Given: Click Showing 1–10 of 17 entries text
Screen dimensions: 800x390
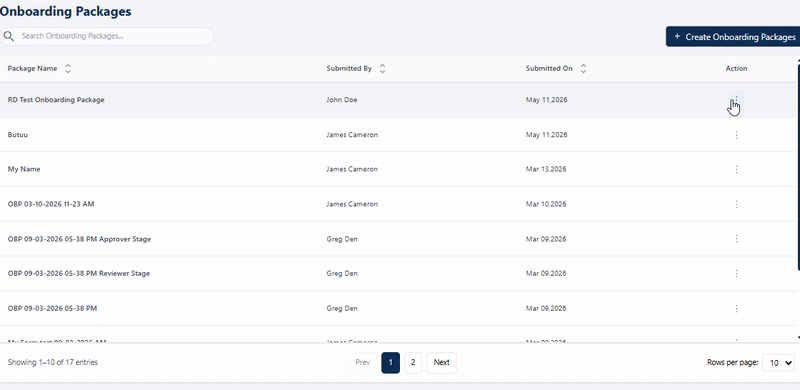Looking at the screenshot, I should pos(53,362).
